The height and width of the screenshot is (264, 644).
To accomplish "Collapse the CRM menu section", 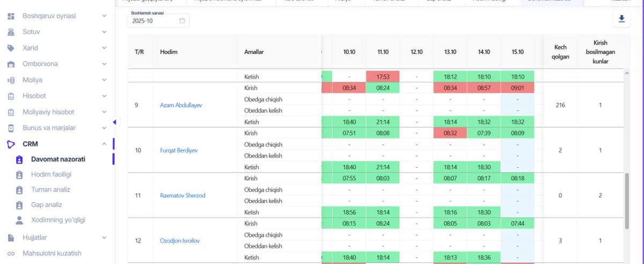I will [x=104, y=144].
